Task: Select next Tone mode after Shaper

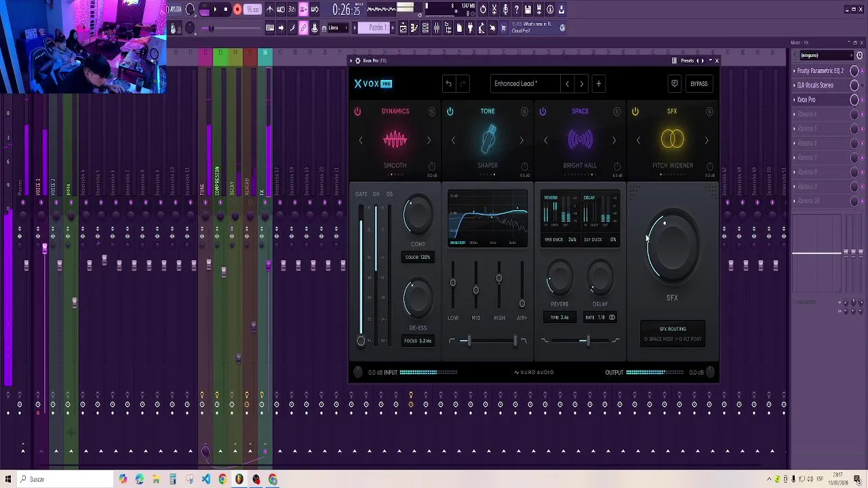Action: pyautogui.click(x=521, y=140)
